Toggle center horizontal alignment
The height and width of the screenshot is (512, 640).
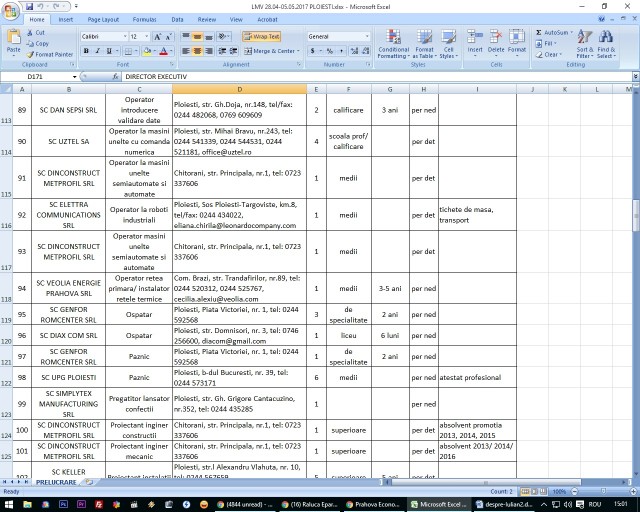[197, 51]
